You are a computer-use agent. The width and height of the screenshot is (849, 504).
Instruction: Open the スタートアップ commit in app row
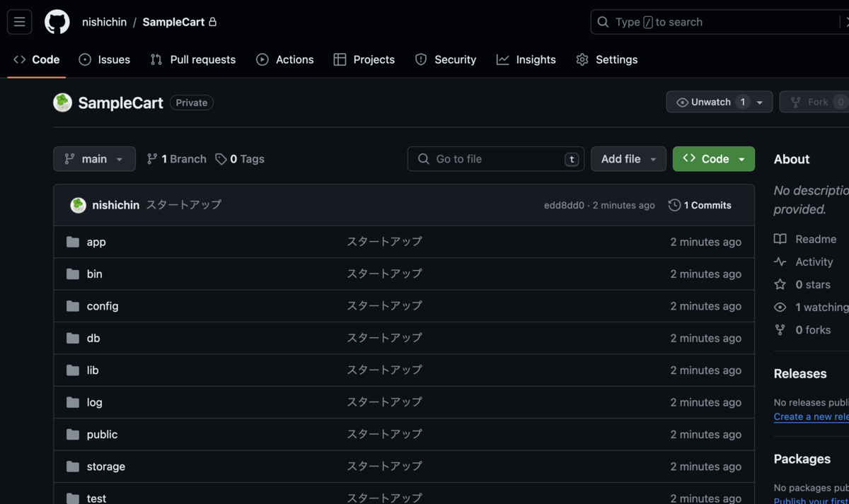click(384, 242)
